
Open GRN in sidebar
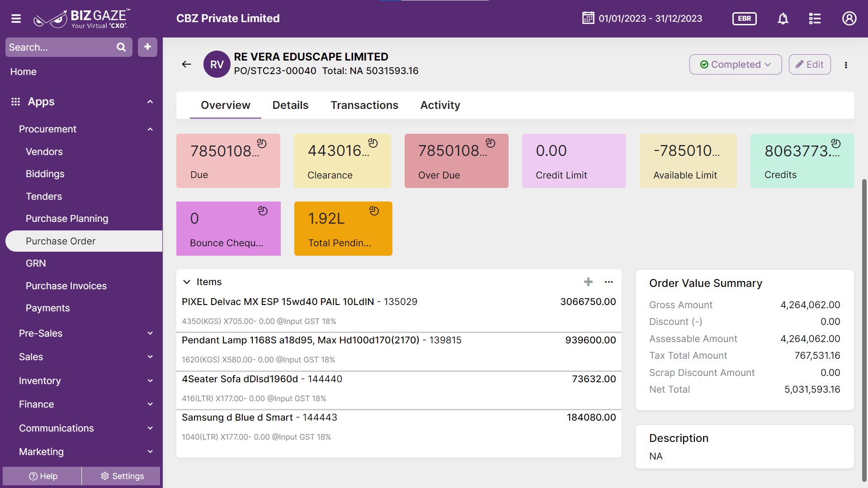36,263
